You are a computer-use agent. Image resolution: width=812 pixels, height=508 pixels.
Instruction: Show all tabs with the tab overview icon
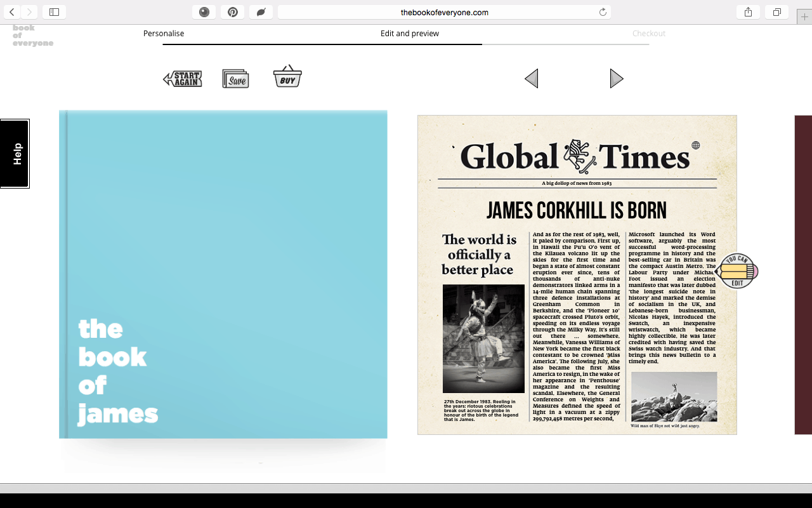(x=776, y=12)
